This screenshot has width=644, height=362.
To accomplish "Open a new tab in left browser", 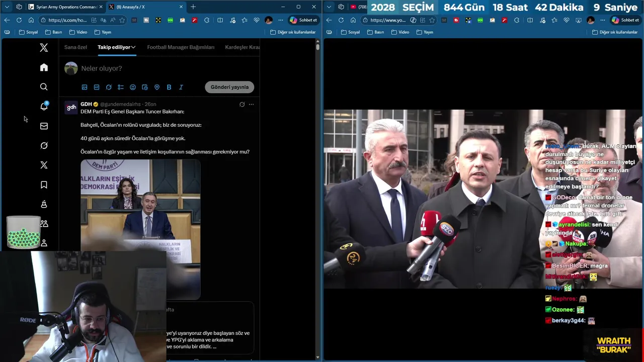I will 193,7.
